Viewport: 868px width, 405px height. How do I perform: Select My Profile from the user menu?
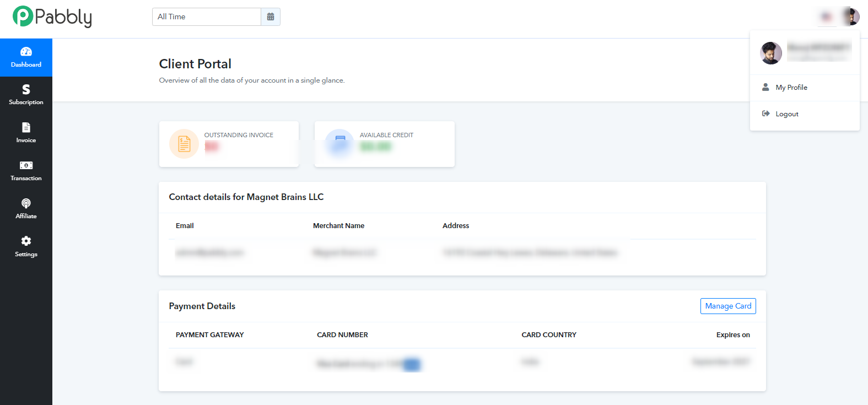(x=805, y=88)
